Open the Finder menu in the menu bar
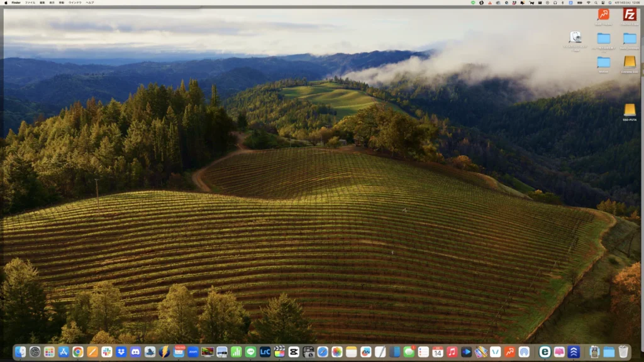 (16, 3)
